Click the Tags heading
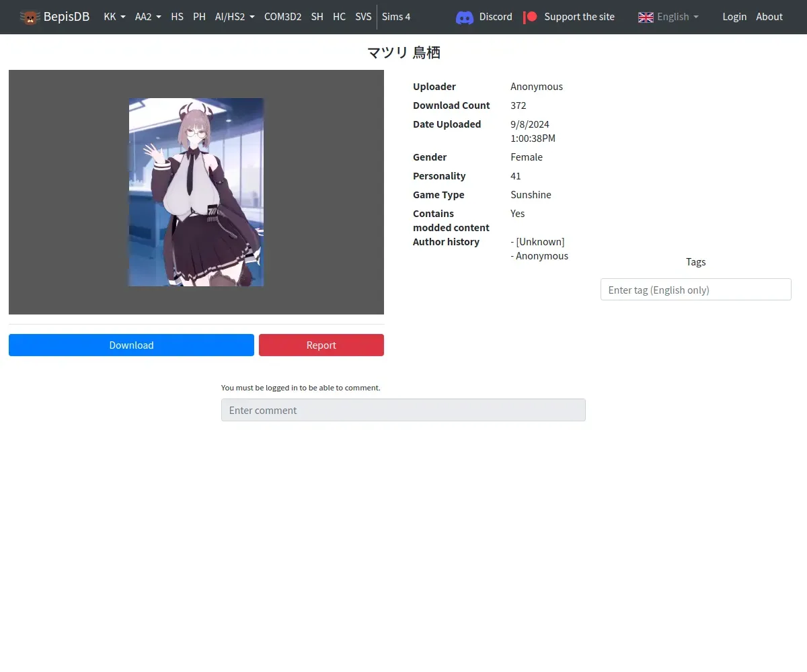Image resolution: width=807 pixels, height=672 pixels. coord(696,262)
